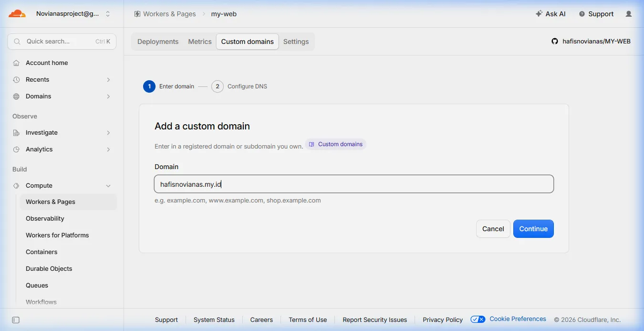Expand the Domains chevron
This screenshot has width=644, height=331.
point(108,96)
